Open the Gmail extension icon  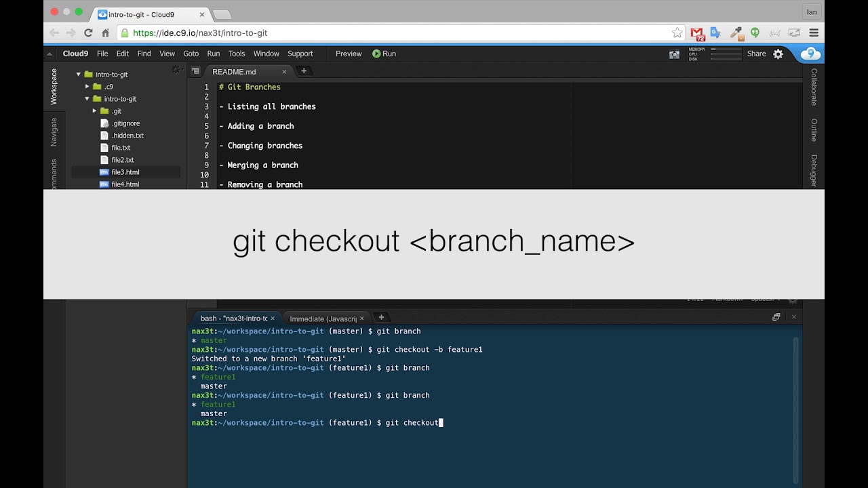coord(697,33)
